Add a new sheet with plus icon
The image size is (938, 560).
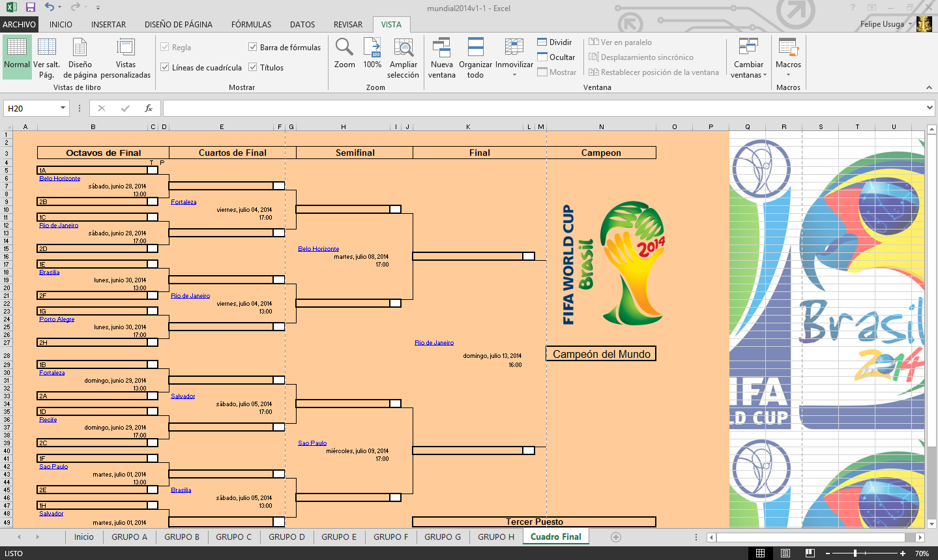pos(616,537)
